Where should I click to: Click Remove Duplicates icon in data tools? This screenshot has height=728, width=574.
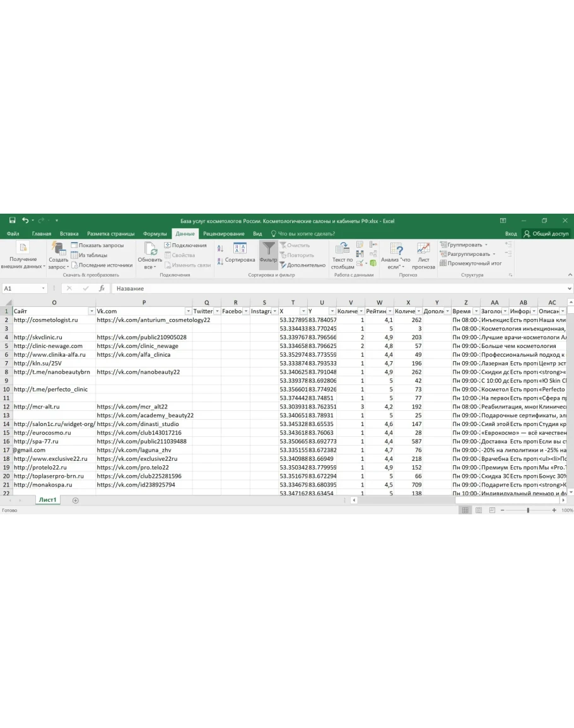[x=360, y=254]
